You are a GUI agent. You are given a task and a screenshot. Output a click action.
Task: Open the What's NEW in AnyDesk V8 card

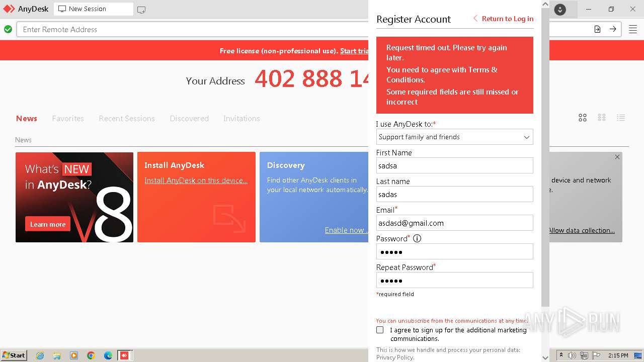pyautogui.click(x=74, y=197)
